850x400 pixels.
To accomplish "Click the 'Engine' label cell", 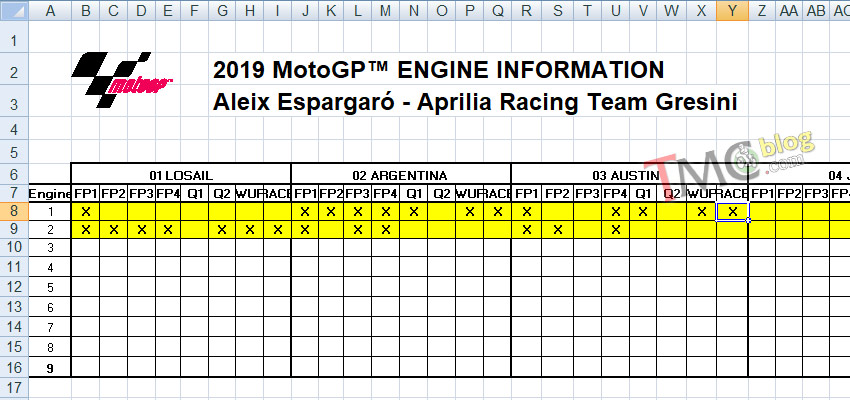I will pos(50,193).
